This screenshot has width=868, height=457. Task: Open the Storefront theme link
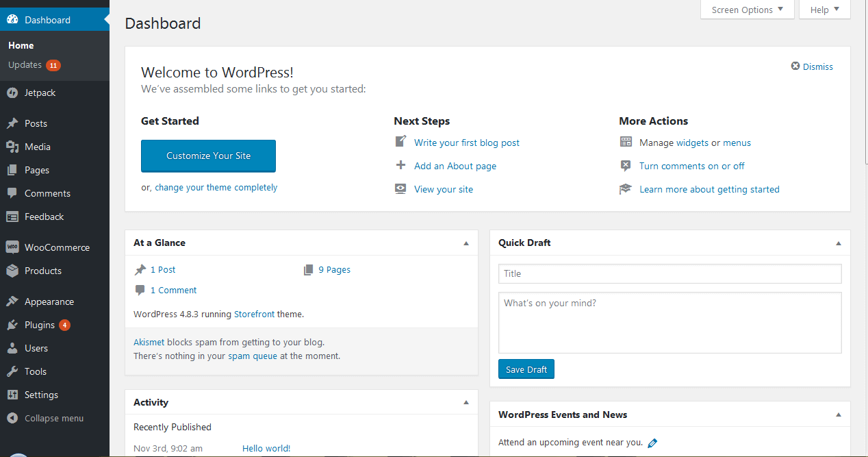[254, 314]
